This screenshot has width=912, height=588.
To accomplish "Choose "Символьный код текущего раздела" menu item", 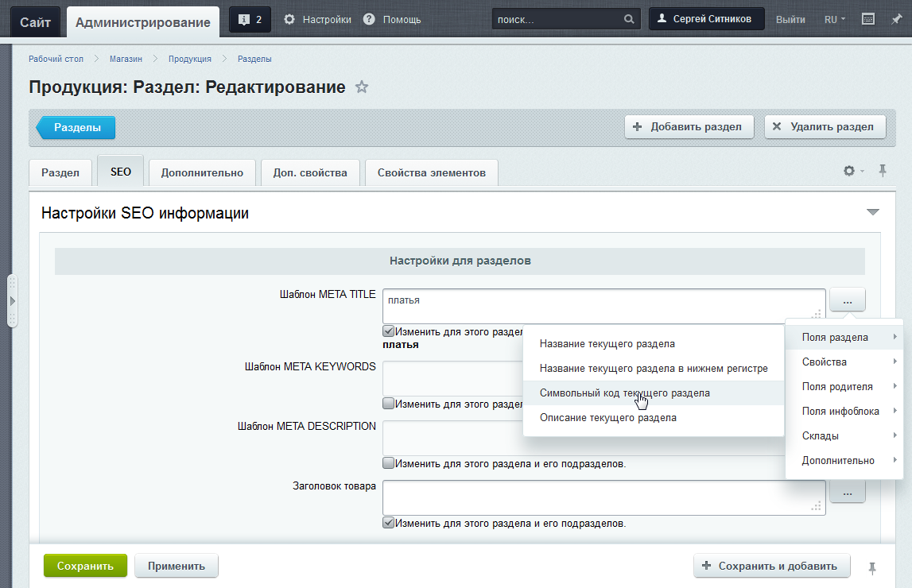I will point(624,393).
